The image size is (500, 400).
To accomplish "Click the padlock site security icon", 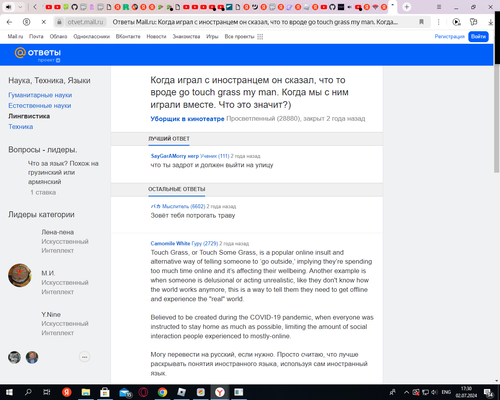I will (59, 22).
